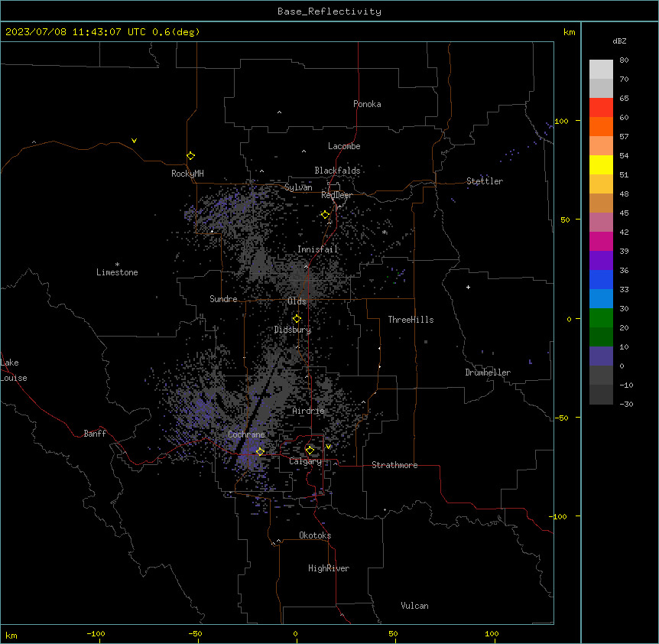This screenshot has height=644, width=659.
Task: Click the white plus marker north of Drumheller
Action: coord(468,287)
